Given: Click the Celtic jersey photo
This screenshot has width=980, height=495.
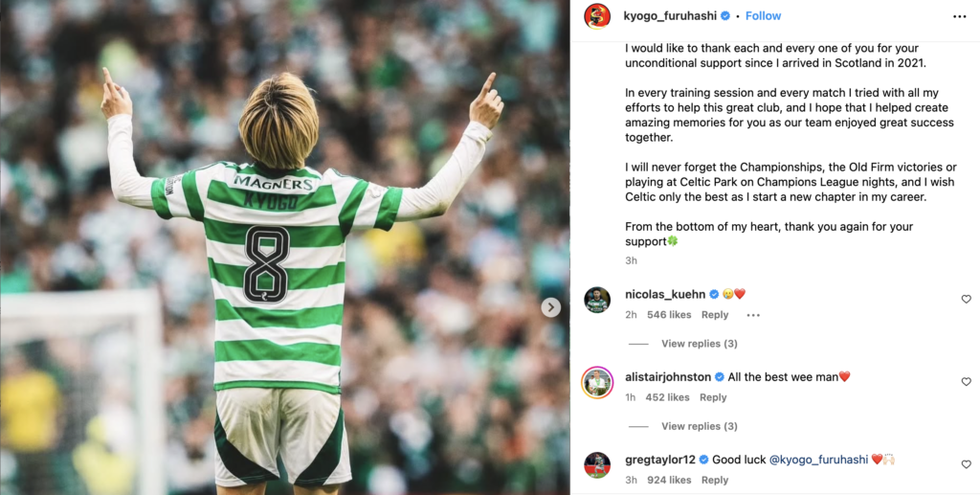Looking at the screenshot, I should [x=285, y=247].
